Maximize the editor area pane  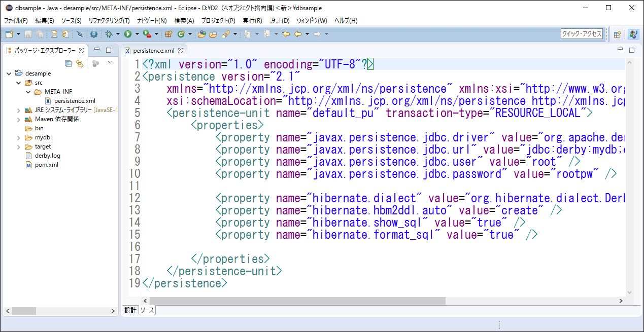[632, 50]
